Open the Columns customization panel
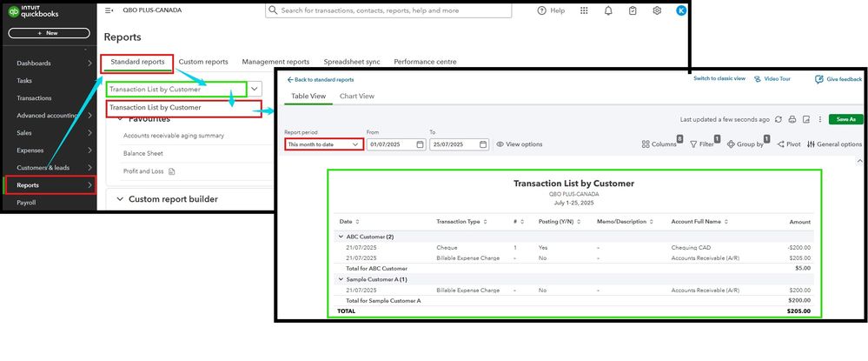The height and width of the screenshot is (361, 868). pyautogui.click(x=659, y=144)
